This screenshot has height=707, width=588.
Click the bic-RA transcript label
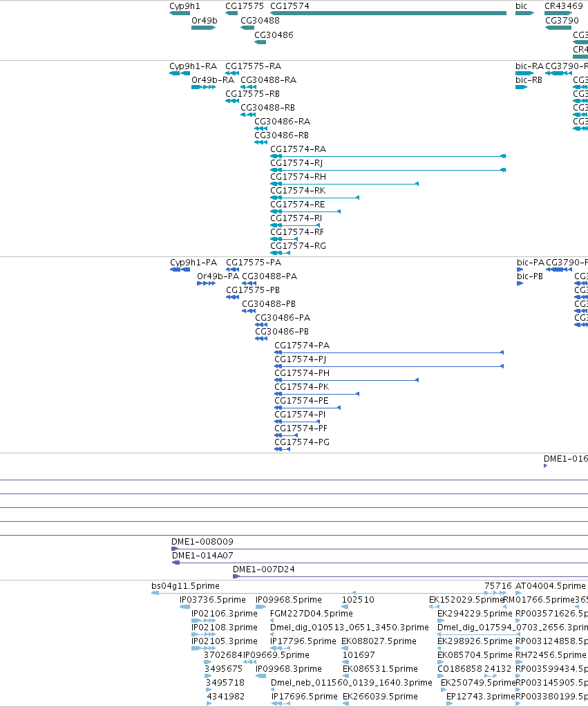(x=529, y=66)
